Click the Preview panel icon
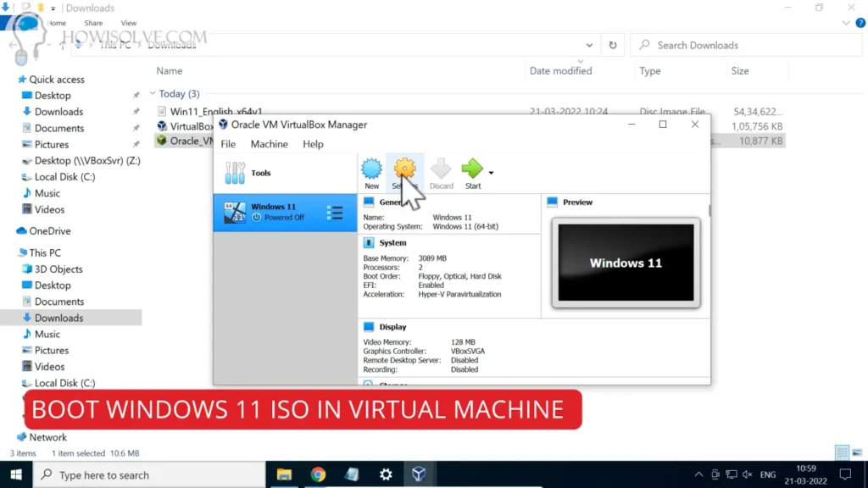Image resolution: width=868 pixels, height=488 pixels. tap(552, 202)
